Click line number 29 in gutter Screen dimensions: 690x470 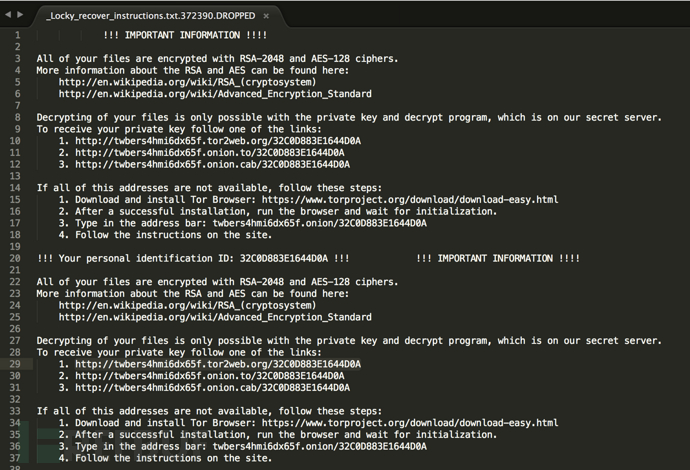click(x=15, y=364)
